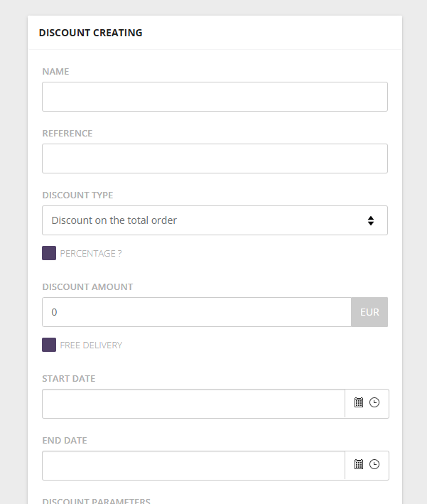
Task: Click the 'DISCOUNT AMOUNT' field label
Action: pos(87,287)
